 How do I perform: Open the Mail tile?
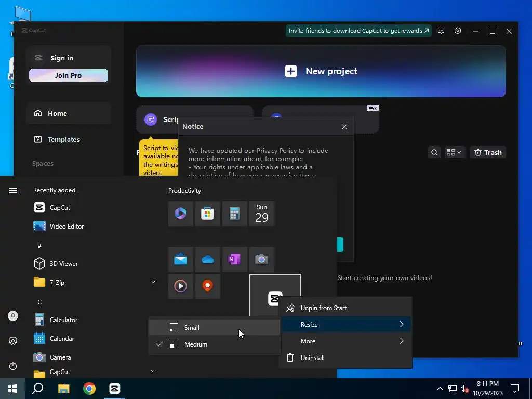180,259
